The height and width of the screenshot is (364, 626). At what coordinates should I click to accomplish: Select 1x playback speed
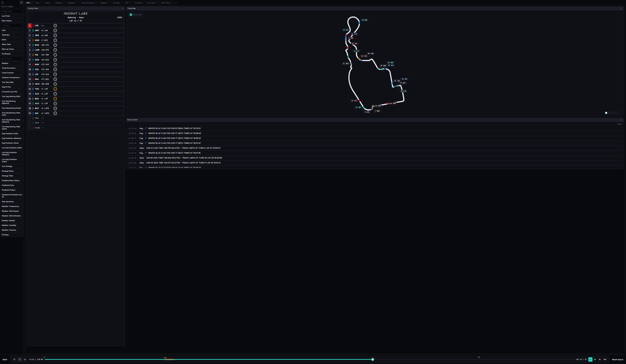[x=590, y=359]
